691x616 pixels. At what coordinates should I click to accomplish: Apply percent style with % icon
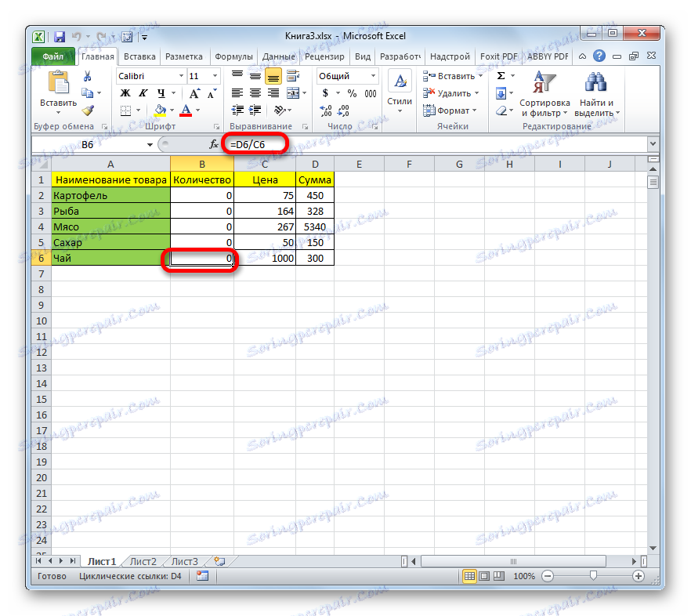coord(352,93)
